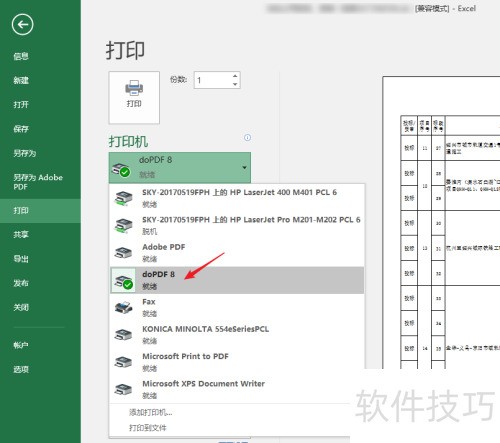Click Microsoft Print to PDF icon
The image size is (500, 443).
point(123,362)
